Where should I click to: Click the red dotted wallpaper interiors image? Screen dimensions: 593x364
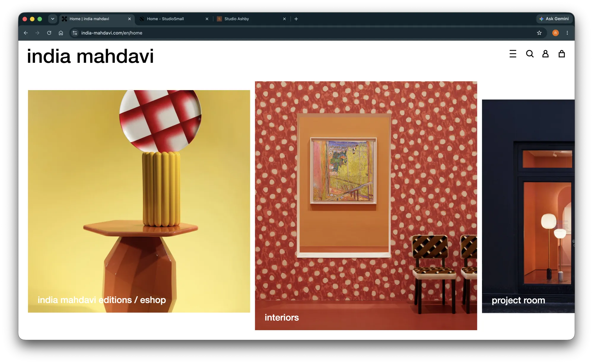tap(366, 205)
